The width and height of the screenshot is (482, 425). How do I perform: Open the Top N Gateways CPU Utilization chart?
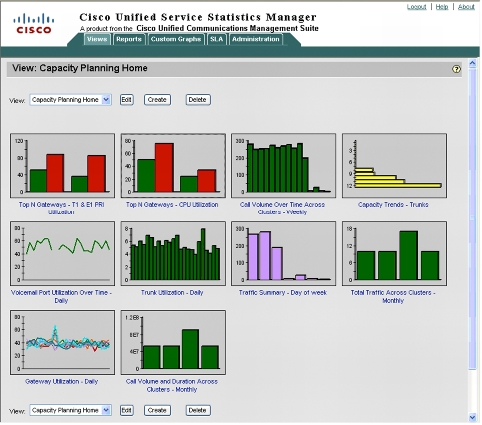click(173, 166)
